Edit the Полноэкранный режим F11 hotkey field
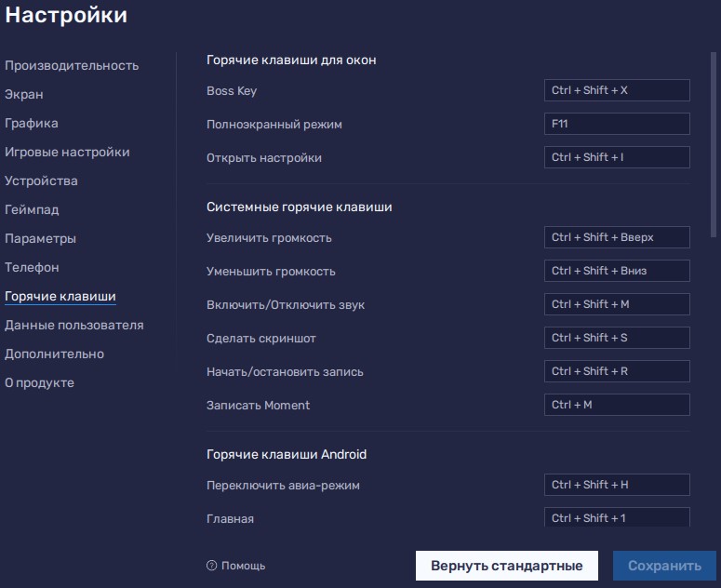The height and width of the screenshot is (588, 721). coord(617,124)
